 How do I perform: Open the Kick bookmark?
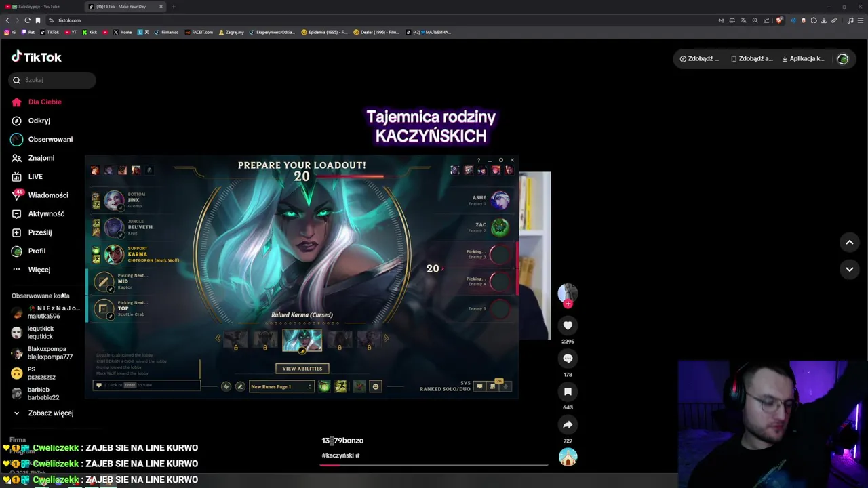pyautogui.click(x=90, y=32)
